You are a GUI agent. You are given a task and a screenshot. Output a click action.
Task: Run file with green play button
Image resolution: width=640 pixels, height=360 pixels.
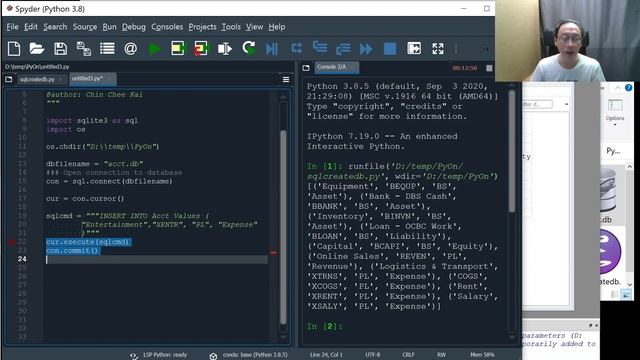[154, 49]
